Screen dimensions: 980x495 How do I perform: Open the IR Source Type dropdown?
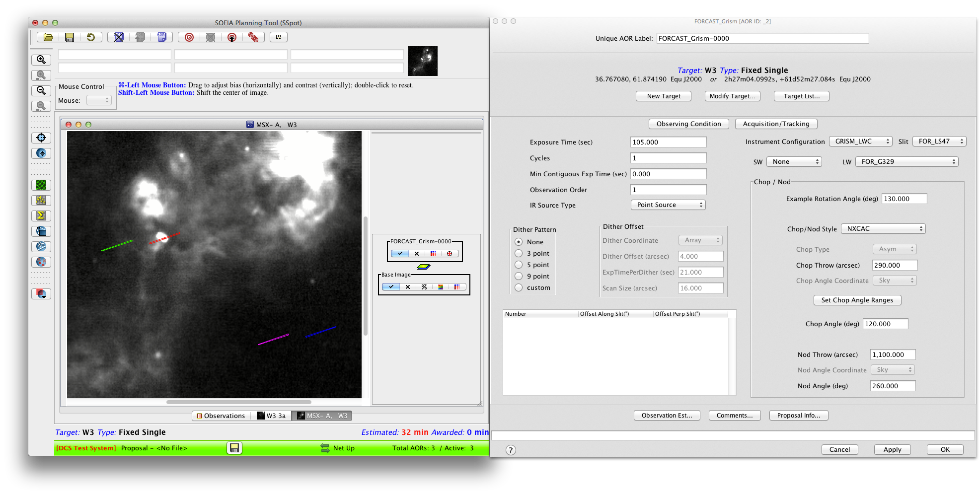[668, 205]
